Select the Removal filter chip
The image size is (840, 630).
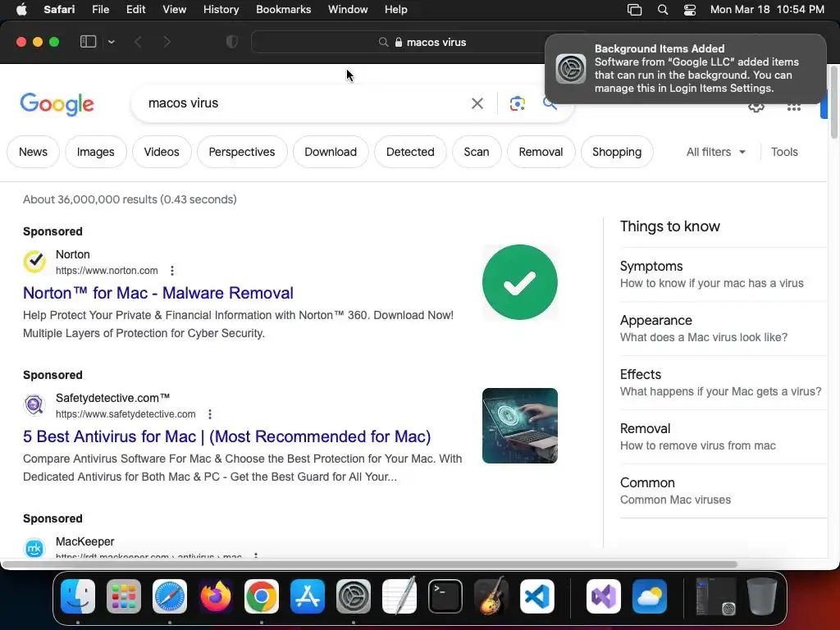click(541, 152)
